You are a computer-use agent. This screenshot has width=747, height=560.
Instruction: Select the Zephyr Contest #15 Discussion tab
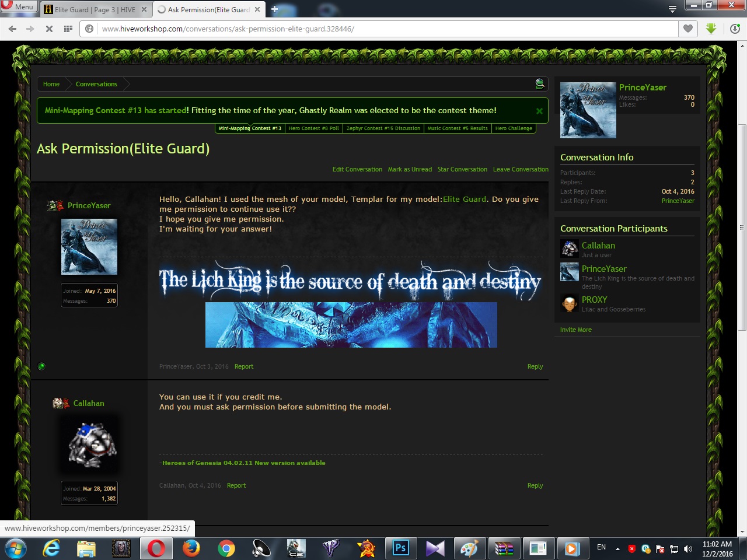point(383,128)
